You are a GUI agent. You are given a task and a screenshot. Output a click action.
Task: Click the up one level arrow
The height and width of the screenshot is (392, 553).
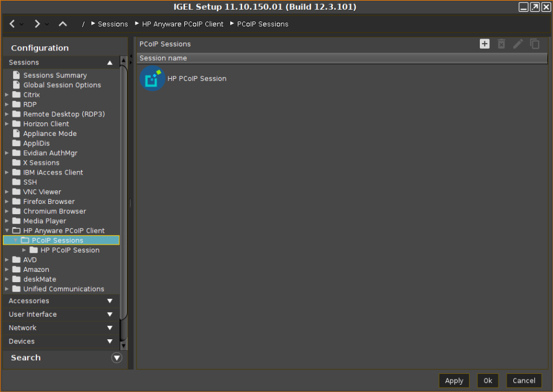63,24
